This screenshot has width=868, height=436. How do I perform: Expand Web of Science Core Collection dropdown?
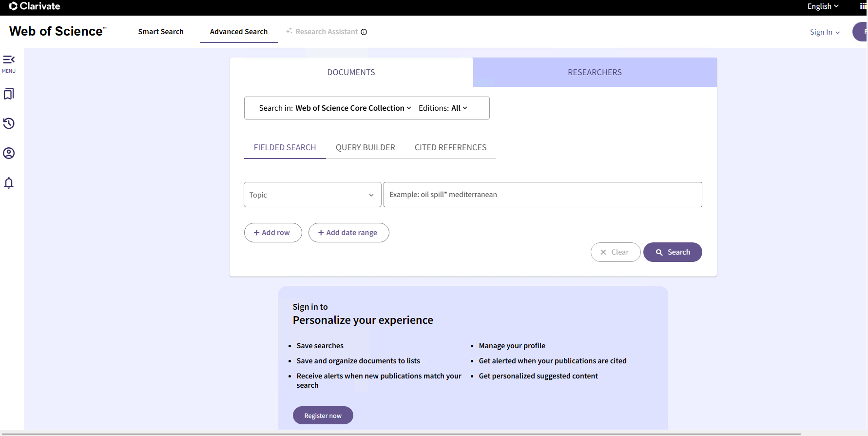[353, 108]
